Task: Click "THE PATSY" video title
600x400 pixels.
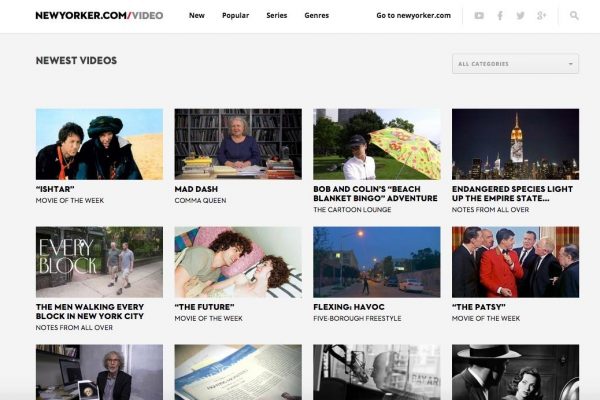Action: tap(479, 307)
